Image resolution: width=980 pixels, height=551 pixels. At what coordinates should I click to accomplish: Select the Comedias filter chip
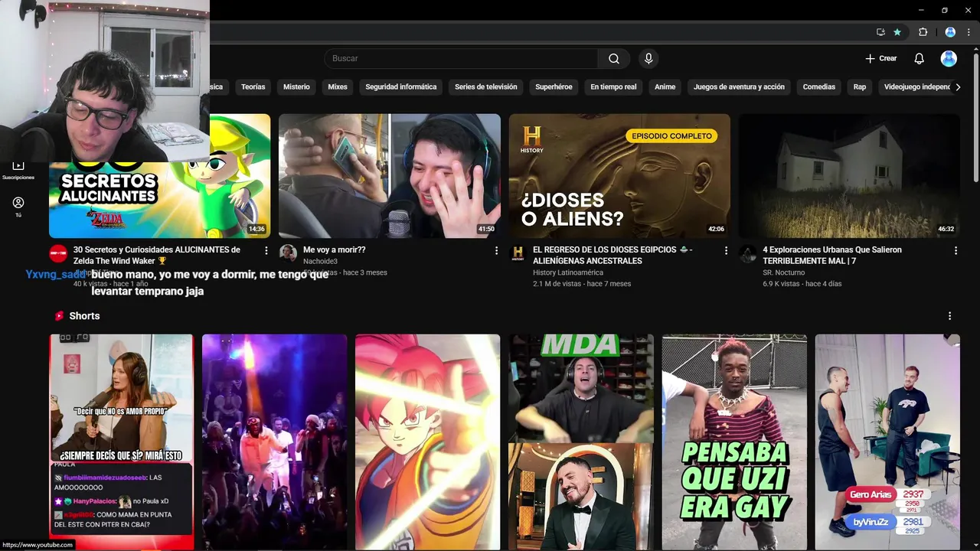coord(818,87)
